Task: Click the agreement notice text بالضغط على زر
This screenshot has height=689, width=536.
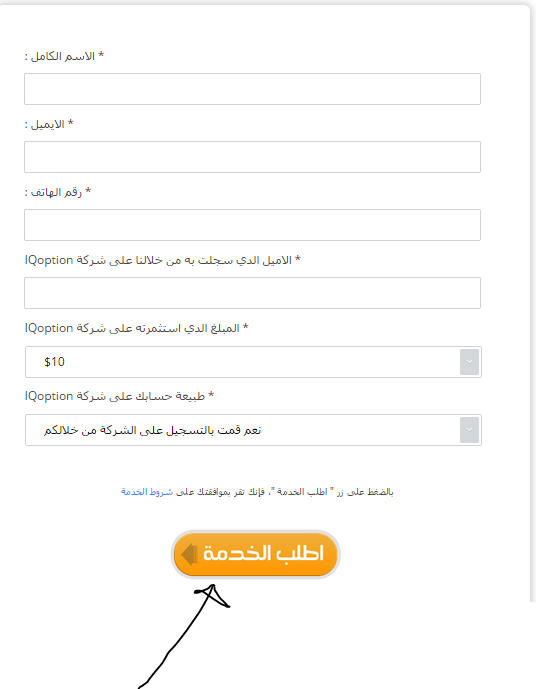Action: tap(257, 492)
